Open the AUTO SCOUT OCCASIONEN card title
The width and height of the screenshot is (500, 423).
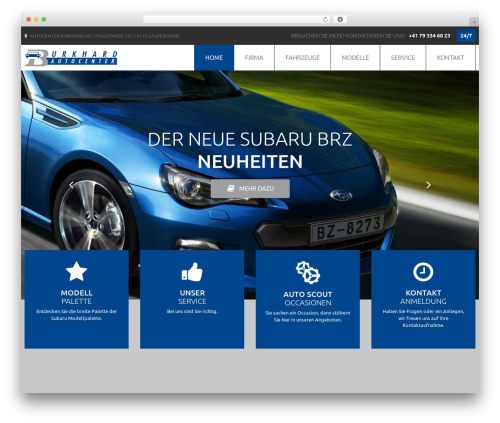point(308,299)
